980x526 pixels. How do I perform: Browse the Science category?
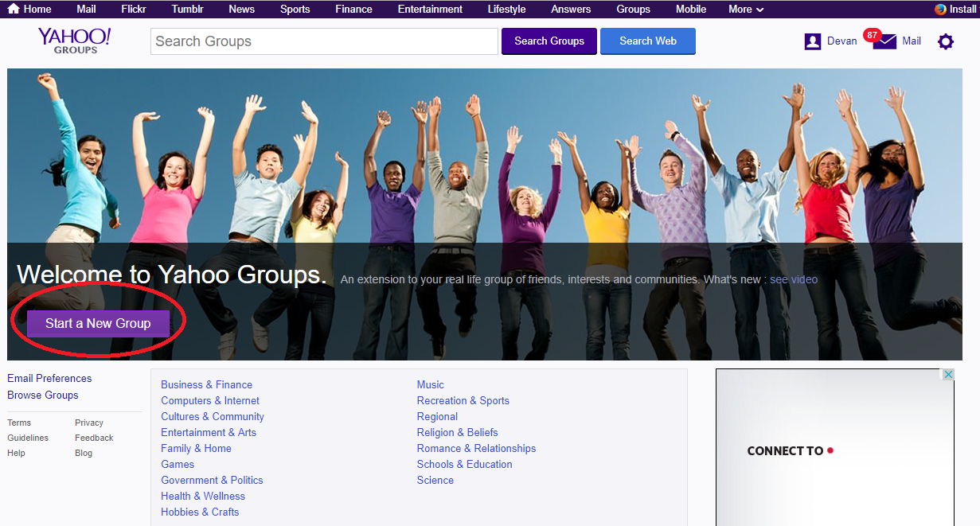[x=435, y=480]
